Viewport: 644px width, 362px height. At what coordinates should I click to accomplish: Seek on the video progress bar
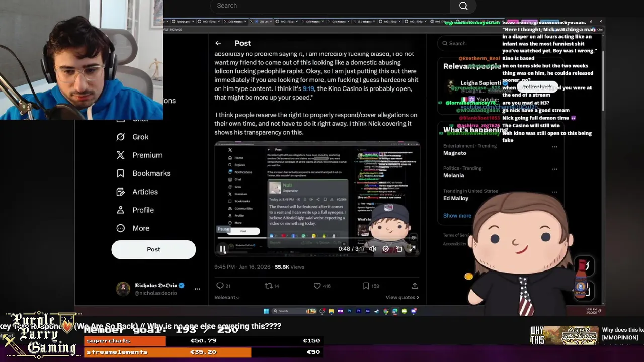[x=317, y=238]
